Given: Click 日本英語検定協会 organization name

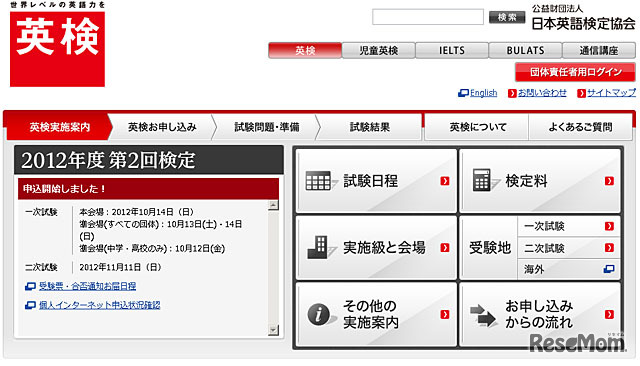Looking at the screenshot, I should [583, 24].
